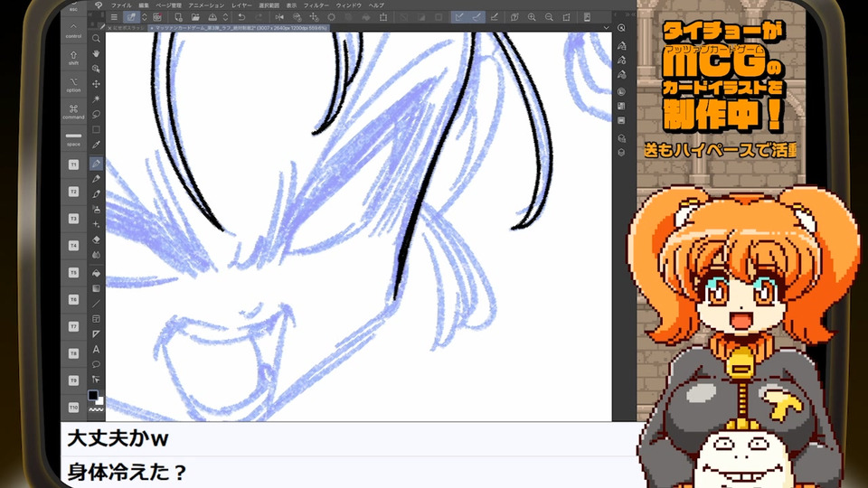Viewport: 868px width, 488px height.
Task: Toggle snap to grid icon
Action: tap(494, 17)
